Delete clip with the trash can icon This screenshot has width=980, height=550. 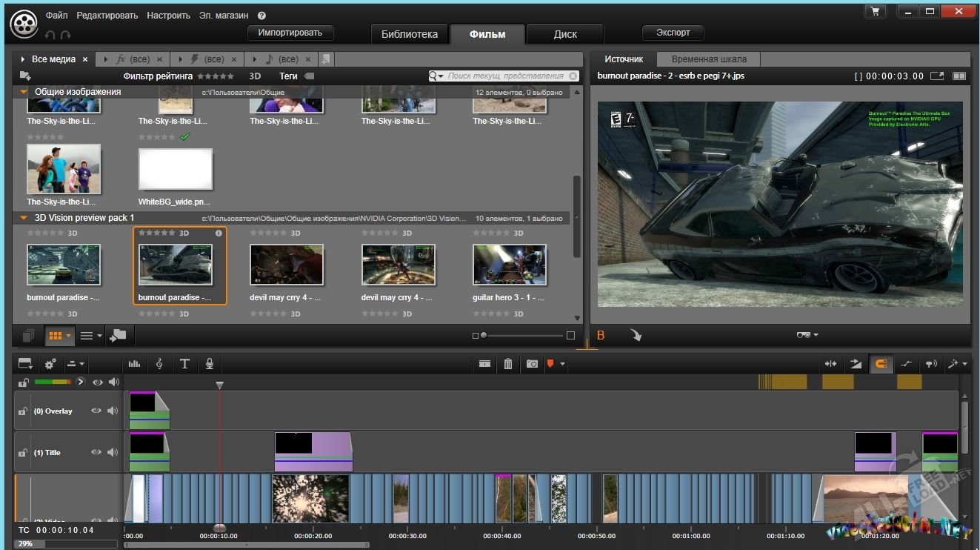point(508,364)
